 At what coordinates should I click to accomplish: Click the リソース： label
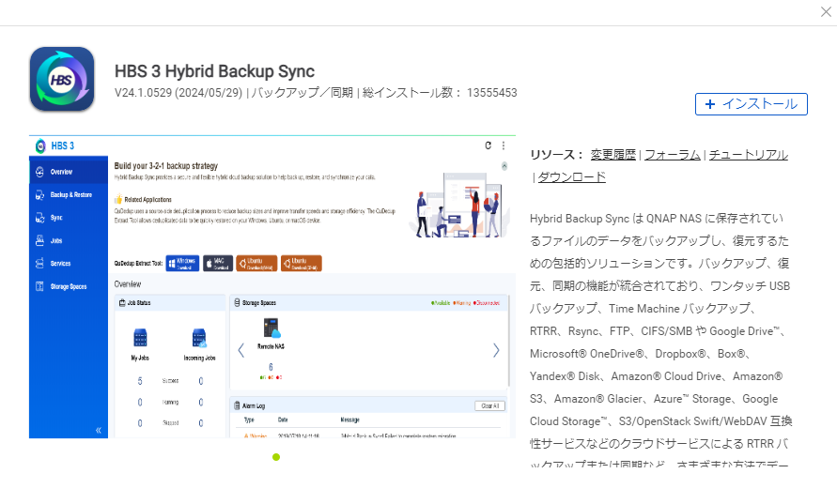click(557, 155)
